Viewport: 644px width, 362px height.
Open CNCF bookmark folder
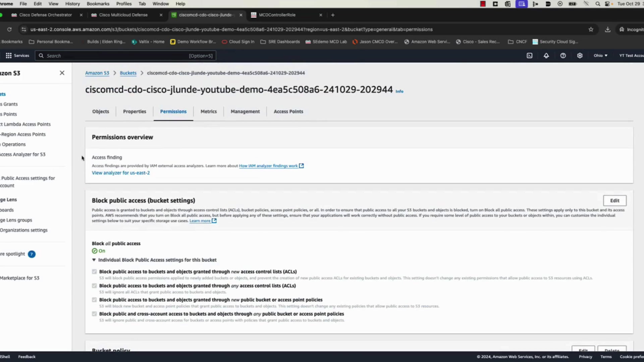518,42
